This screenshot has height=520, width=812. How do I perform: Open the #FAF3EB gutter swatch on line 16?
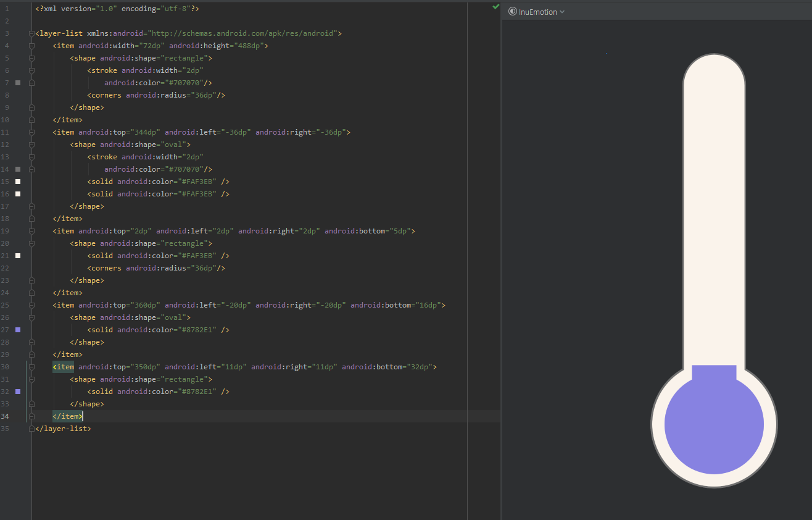tap(18, 194)
